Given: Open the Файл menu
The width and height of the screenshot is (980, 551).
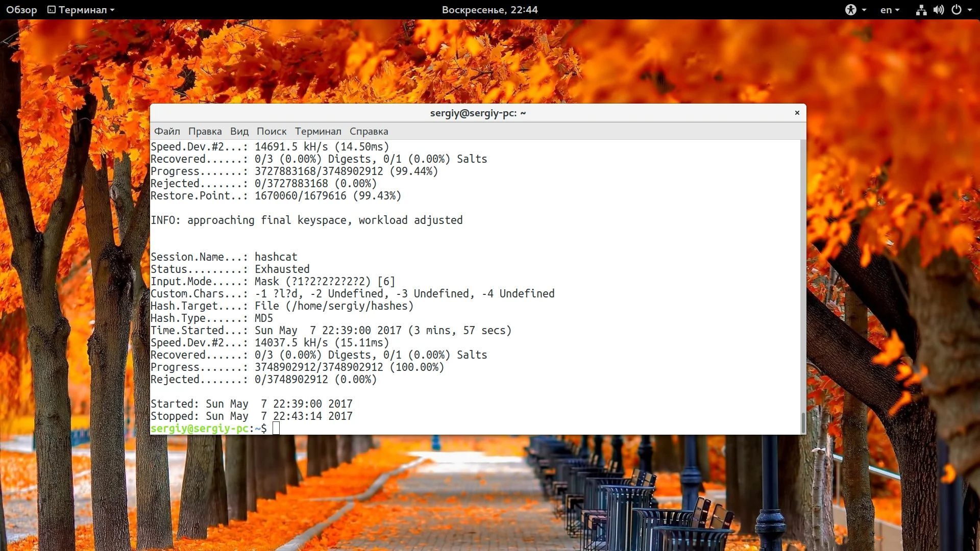Looking at the screenshot, I should (x=167, y=131).
